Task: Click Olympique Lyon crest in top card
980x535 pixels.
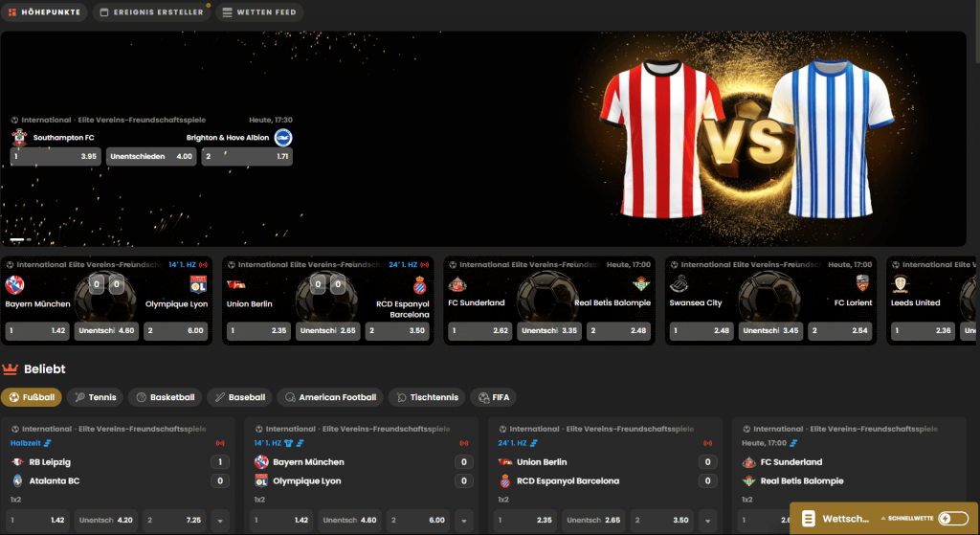Action: (198, 283)
